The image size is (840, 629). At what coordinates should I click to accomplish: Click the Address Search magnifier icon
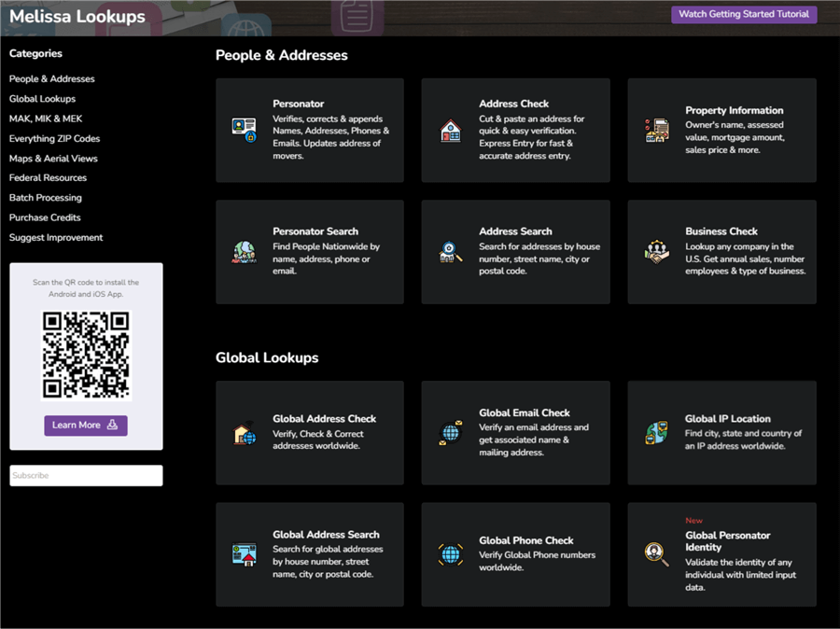click(x=451, y=252)
